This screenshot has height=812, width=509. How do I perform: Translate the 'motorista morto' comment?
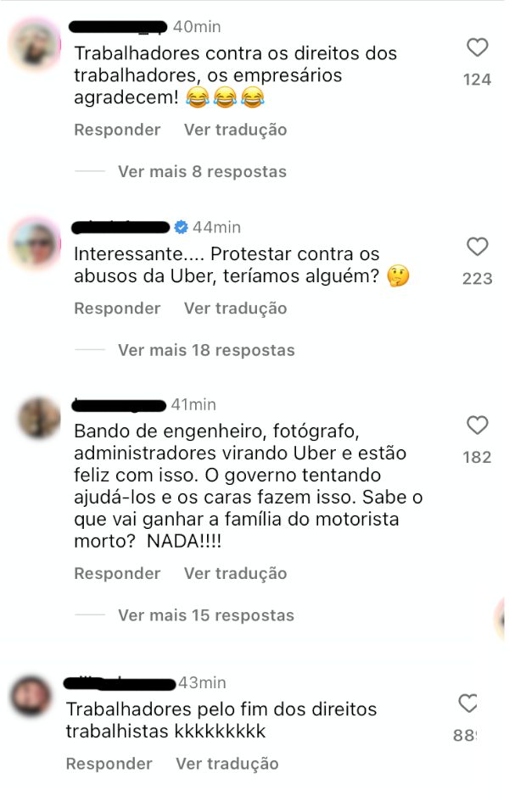[x=235, y=573]
